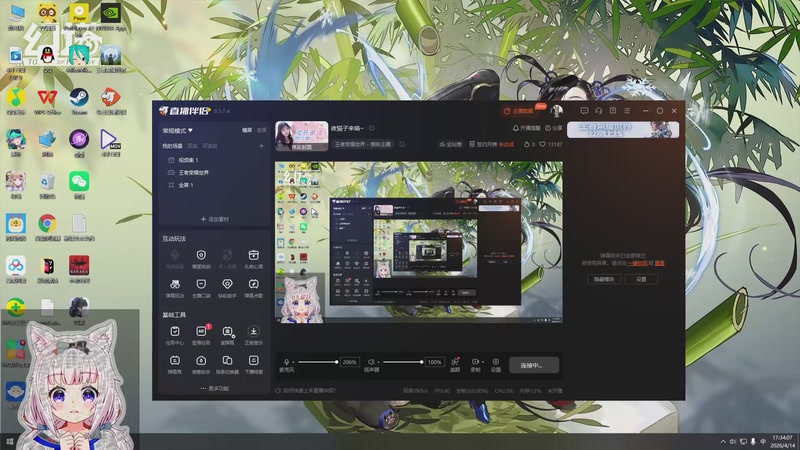
Task: Open the hamburger main menu
Action: coord(627,111)
